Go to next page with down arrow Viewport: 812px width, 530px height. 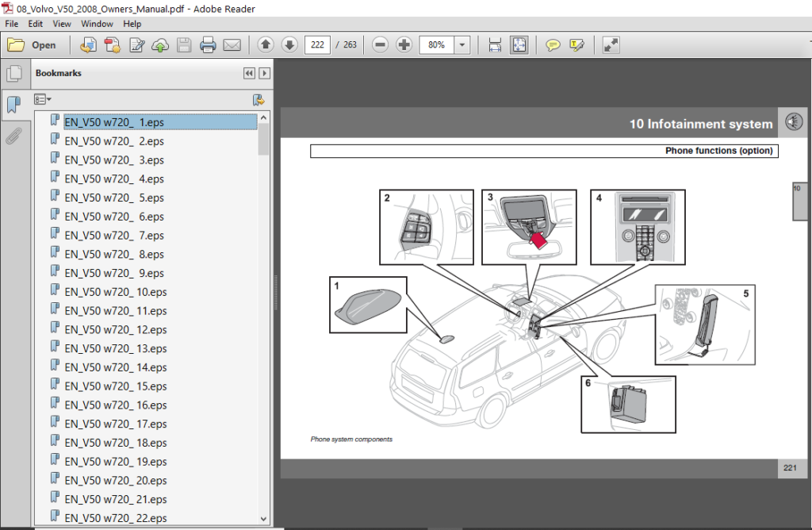pyautogui.click(x=289, y=45)
